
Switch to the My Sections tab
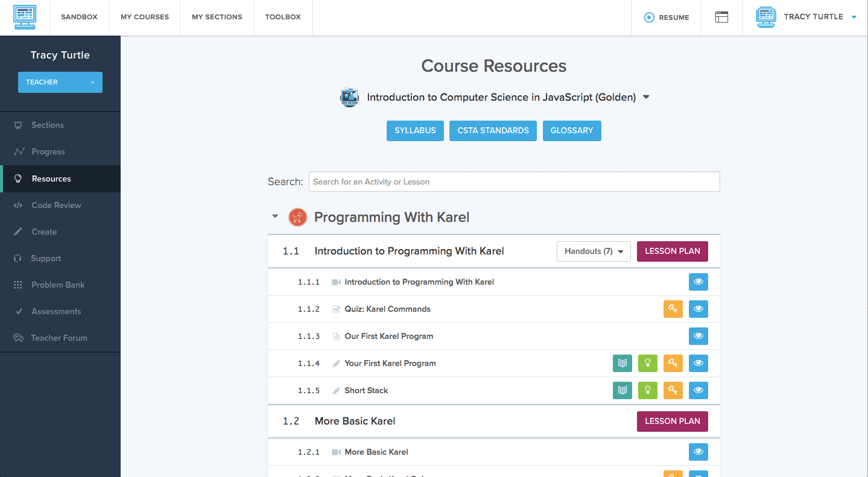(x=217, y=17)
